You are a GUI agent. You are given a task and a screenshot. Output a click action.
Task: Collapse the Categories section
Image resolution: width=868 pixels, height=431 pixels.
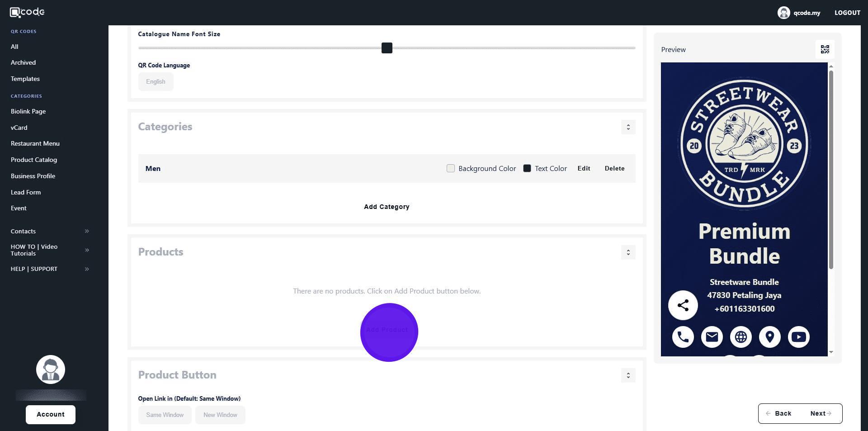(x=628, y=127)
